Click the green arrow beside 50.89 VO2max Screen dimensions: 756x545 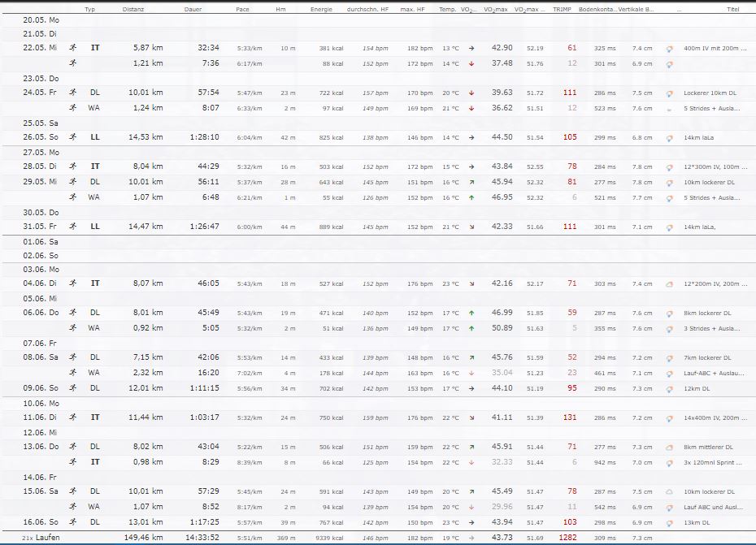pyautogui.click(x=471, y=329)
